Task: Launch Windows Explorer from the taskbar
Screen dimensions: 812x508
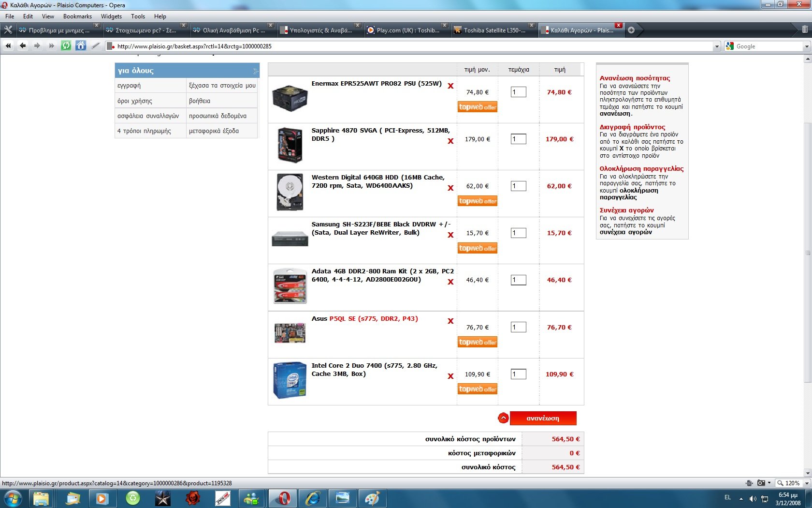Action: tap(42, 498)
